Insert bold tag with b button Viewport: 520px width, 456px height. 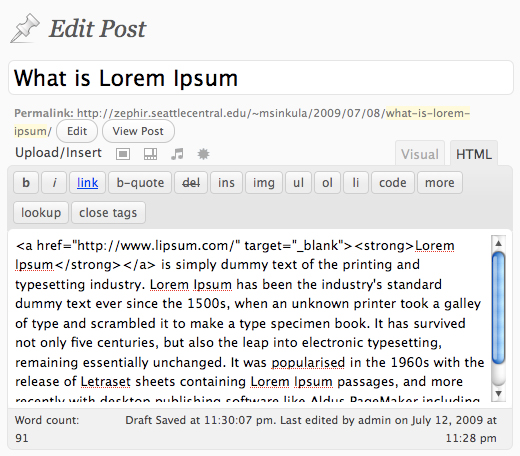(x=26, y=183)
